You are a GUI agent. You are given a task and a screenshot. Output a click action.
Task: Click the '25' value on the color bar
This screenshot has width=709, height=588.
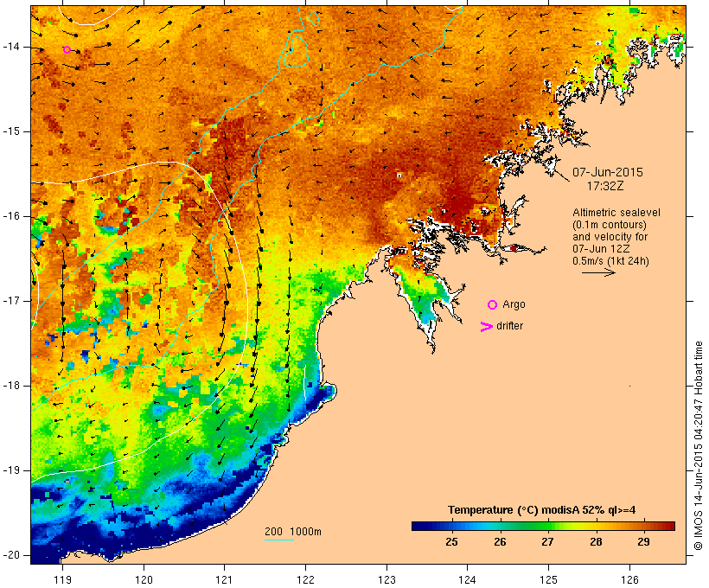[451, 542]
